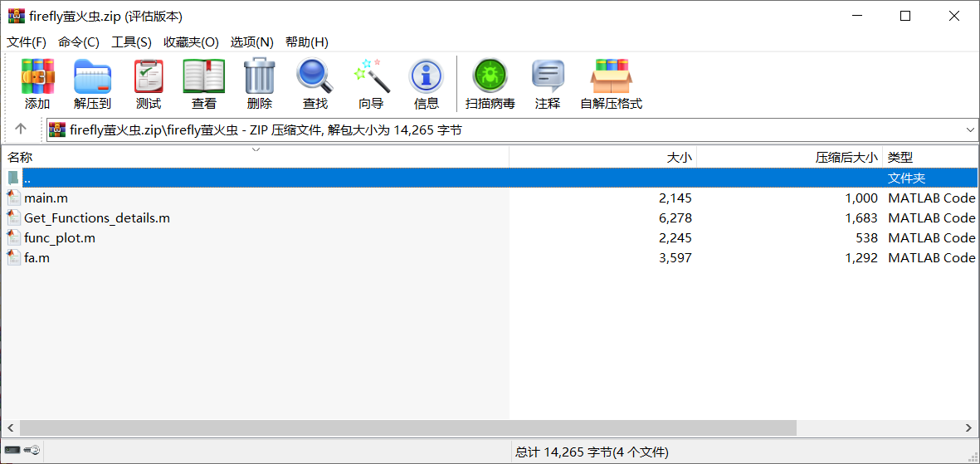Show archive 信息 (Info) icon
The height and width of the screenshot is (464, 980).
pyautogui.click(x=427, y=76)
